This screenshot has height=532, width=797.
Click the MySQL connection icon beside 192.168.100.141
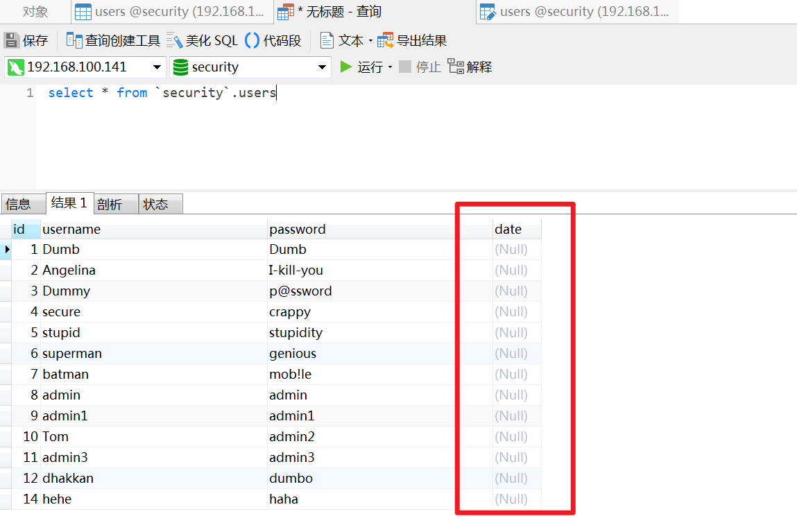pos(16,67)
